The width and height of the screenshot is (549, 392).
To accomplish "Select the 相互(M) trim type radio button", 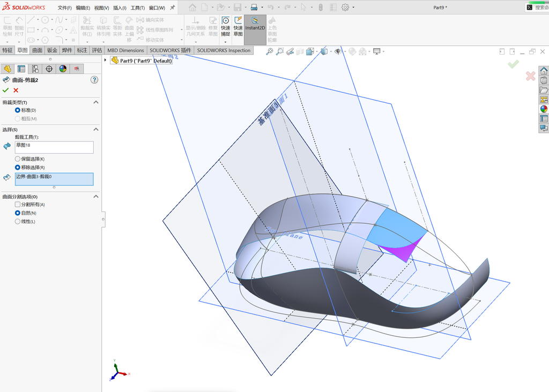I will (18, 118).
